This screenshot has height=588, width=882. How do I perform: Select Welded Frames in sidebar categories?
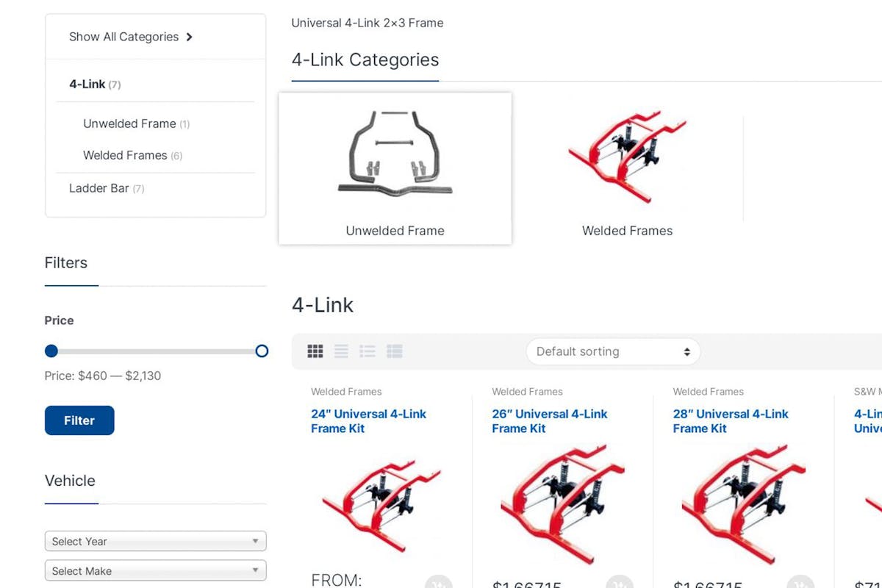125,155
